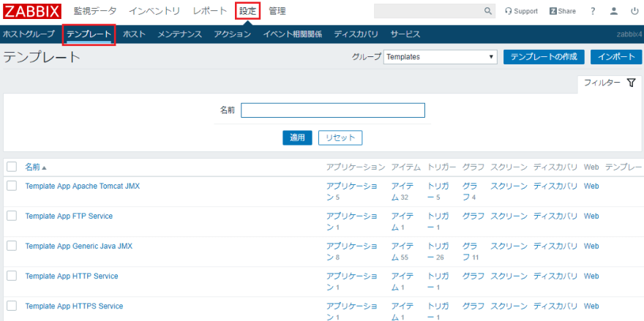Open Web for HTTPS Service row

[x=591, y=306]
